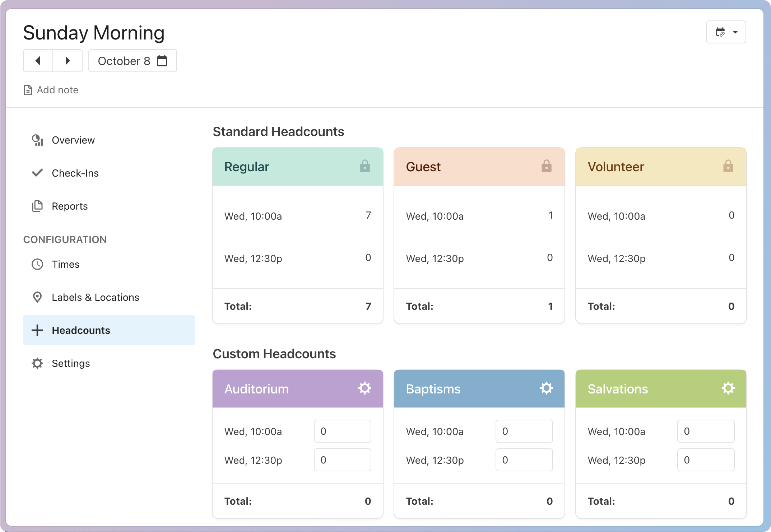Open the Baptisms headcount gear settings
The image size is (771, 532).
click(x=546, y=388)
